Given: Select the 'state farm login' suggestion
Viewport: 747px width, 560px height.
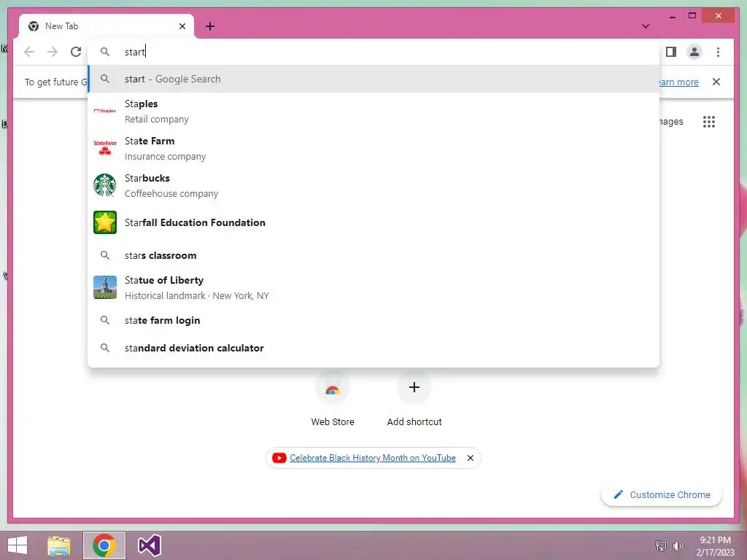Looking at the screenshot, I should point(373,321).
